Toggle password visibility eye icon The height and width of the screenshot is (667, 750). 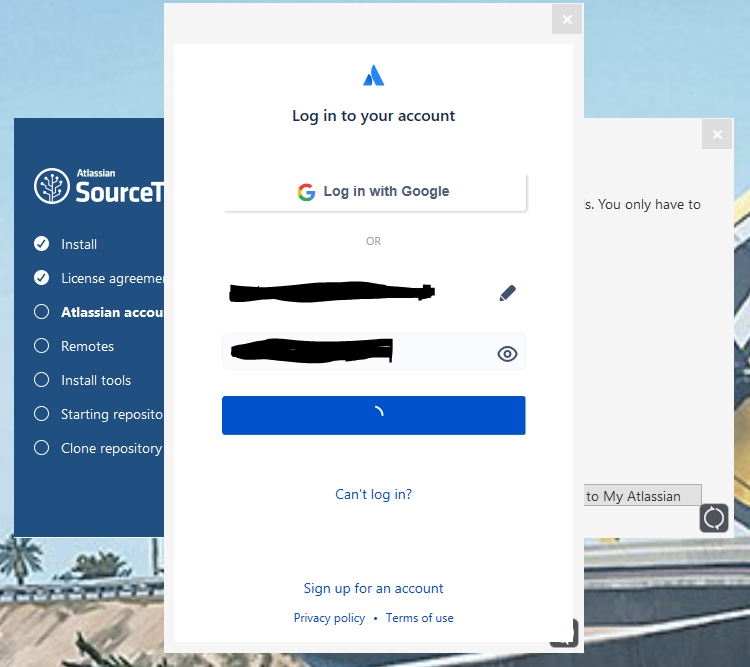tap(507, 354)
